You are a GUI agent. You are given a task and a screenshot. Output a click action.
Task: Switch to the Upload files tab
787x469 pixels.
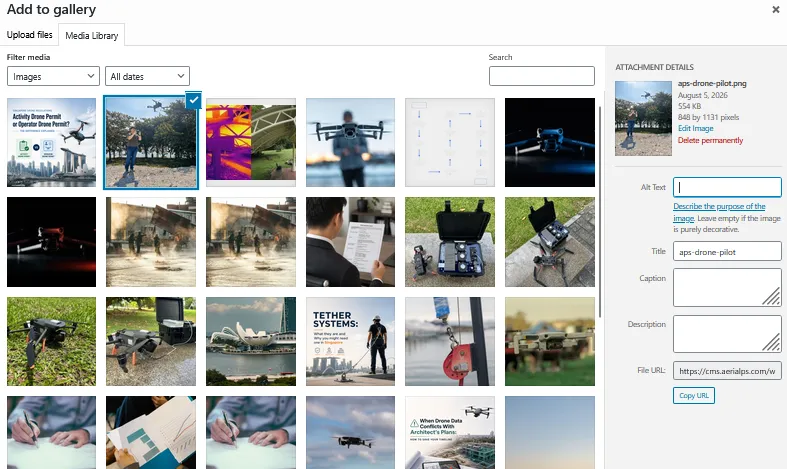coord(29,35)
